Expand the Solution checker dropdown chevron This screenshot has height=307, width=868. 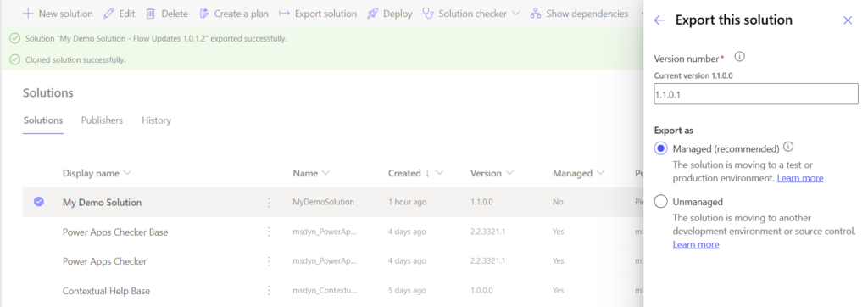[516, 14]
